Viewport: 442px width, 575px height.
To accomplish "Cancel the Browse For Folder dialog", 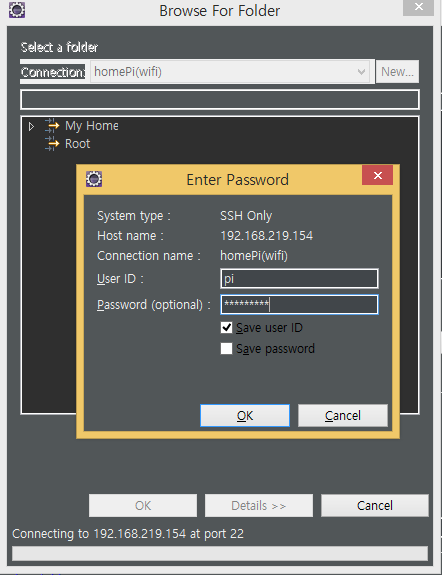I will [375, 506].
